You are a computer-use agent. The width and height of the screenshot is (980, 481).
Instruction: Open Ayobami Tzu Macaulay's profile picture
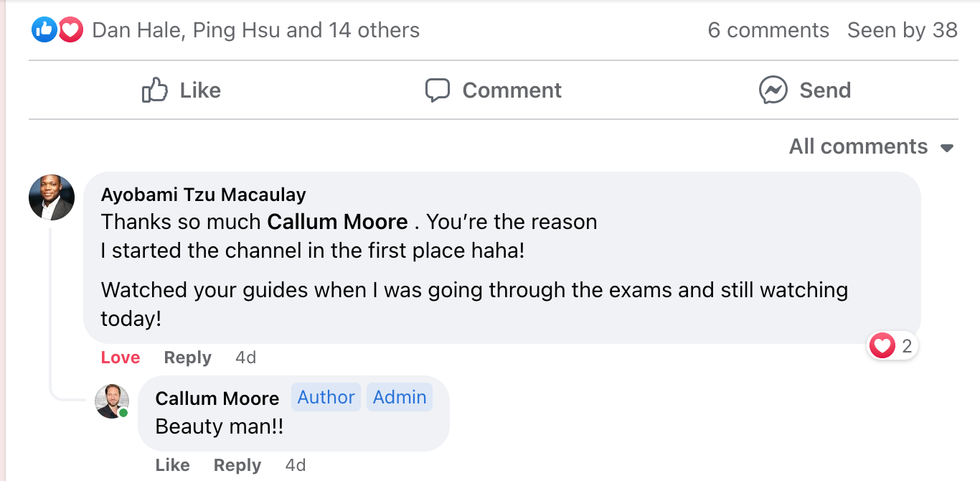[x=52, y=197]
